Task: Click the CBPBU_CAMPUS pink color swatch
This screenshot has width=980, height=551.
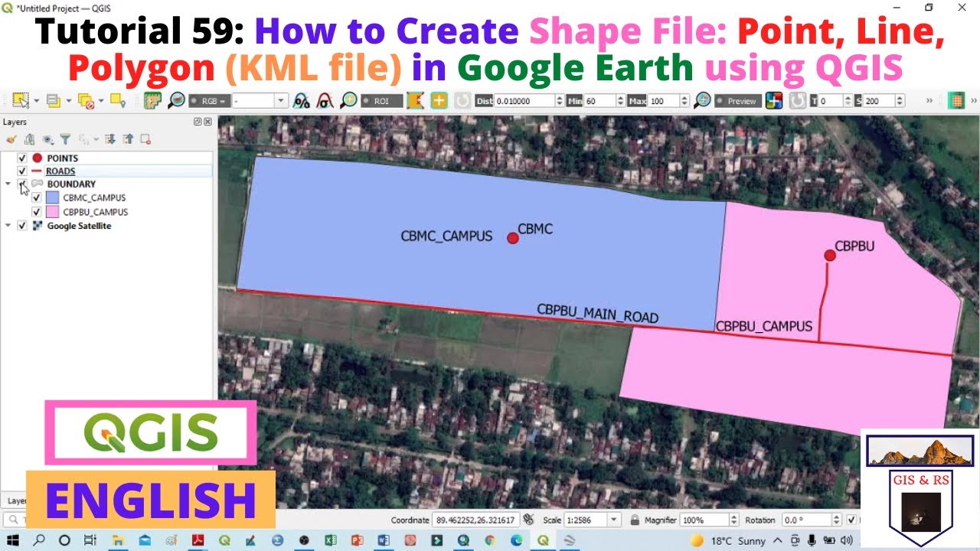Action: [52, 212]
